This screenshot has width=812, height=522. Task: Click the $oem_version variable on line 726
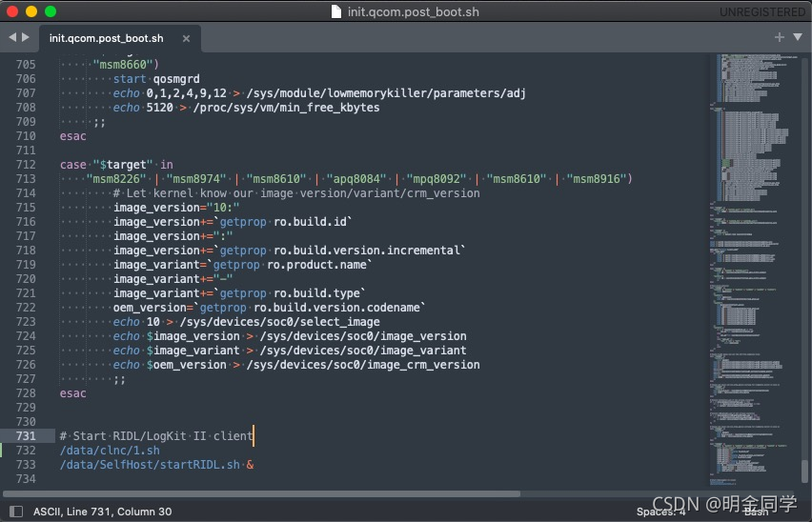click(187, 365)
